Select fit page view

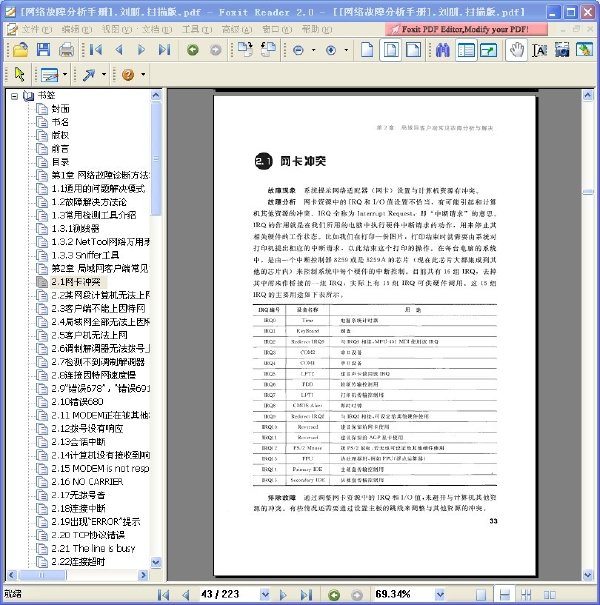pyautogui.click(x=390, y=50)
